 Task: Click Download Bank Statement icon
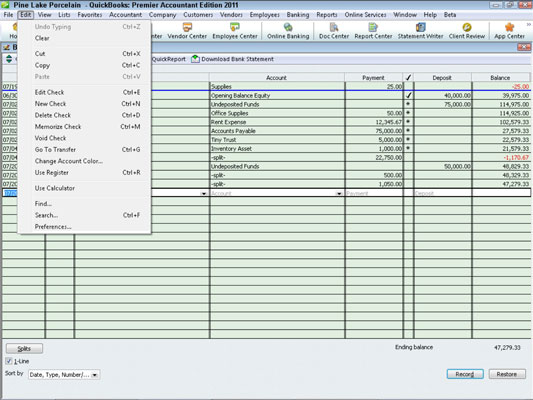[195, 59]
